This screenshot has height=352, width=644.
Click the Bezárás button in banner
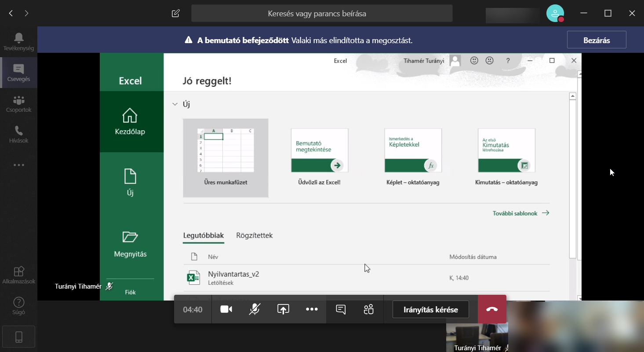[x=596, y=40]
